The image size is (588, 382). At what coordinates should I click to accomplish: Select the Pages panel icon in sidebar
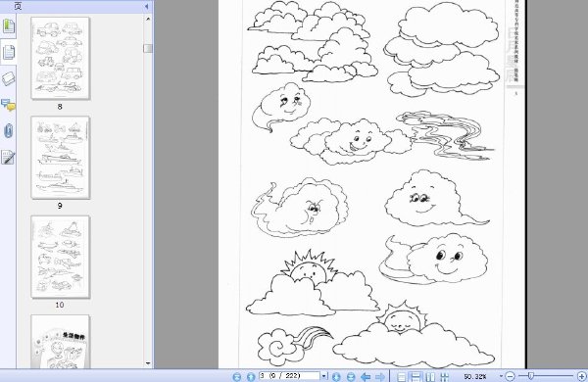[8, 52]
